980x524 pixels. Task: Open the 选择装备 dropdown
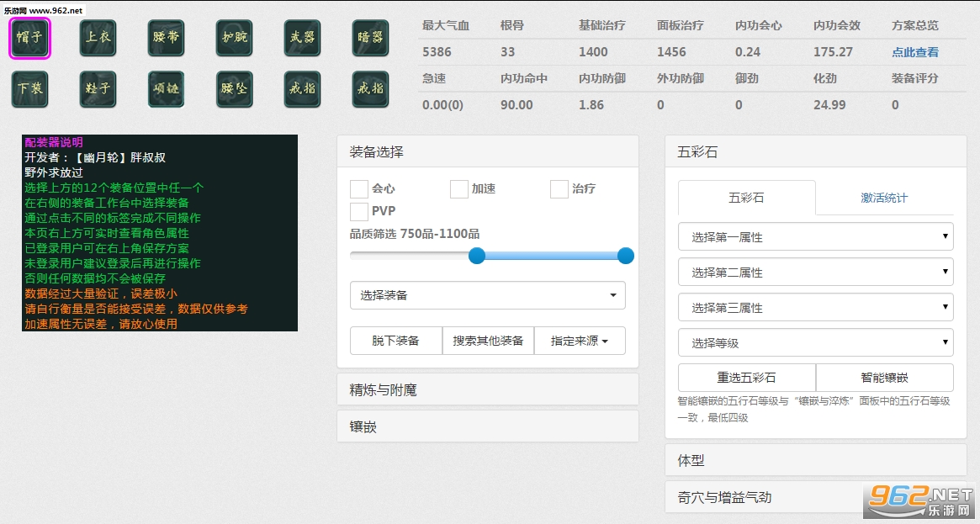click(x=488, y=294)
